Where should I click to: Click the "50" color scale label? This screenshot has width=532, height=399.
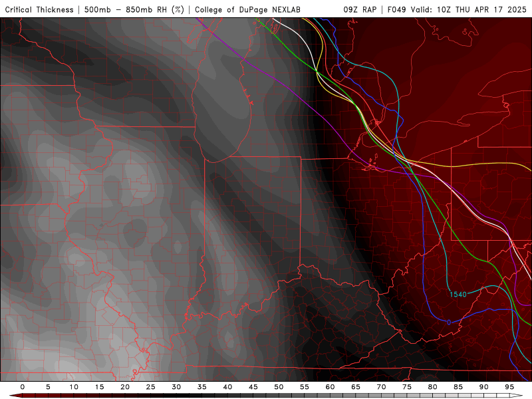tap(279, 387)
